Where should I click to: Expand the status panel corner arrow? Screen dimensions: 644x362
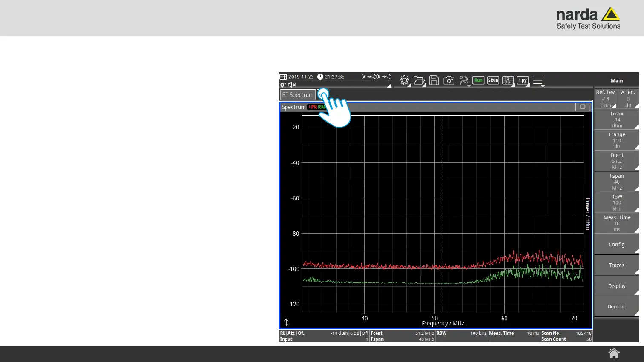[x=389, y=86]
